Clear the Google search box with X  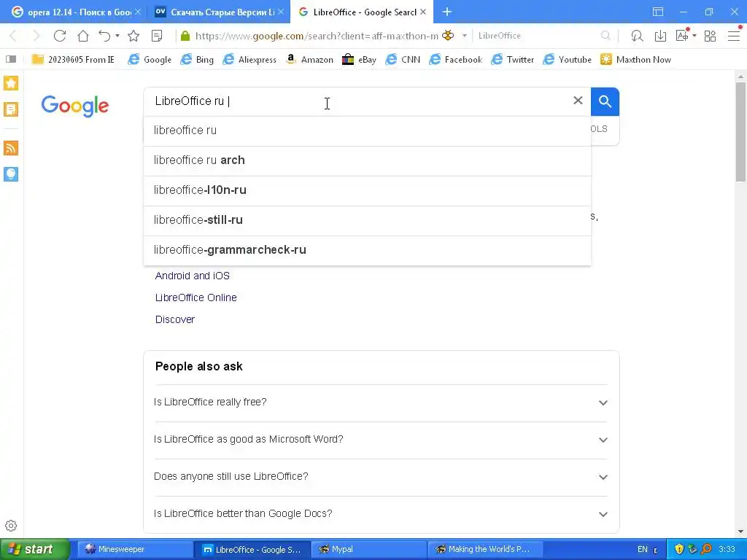point(578,101)
